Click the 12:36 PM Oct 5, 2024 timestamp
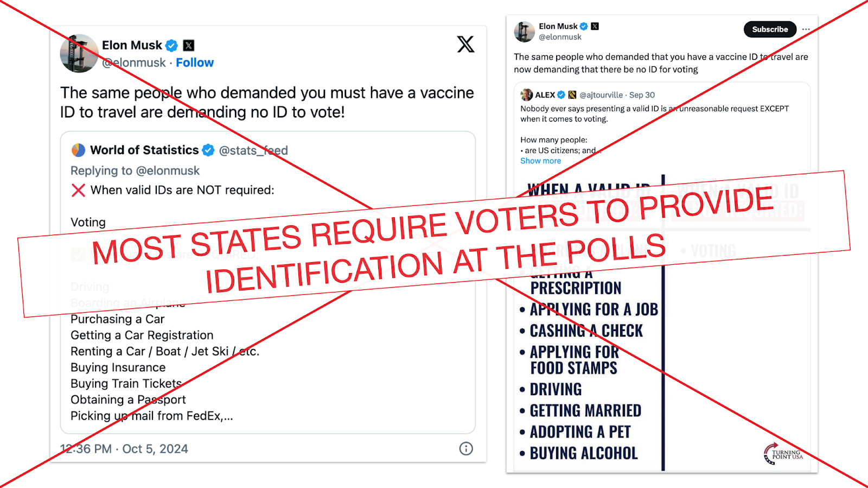The height and width of the screenshot is (488, 868). [124, 449]
